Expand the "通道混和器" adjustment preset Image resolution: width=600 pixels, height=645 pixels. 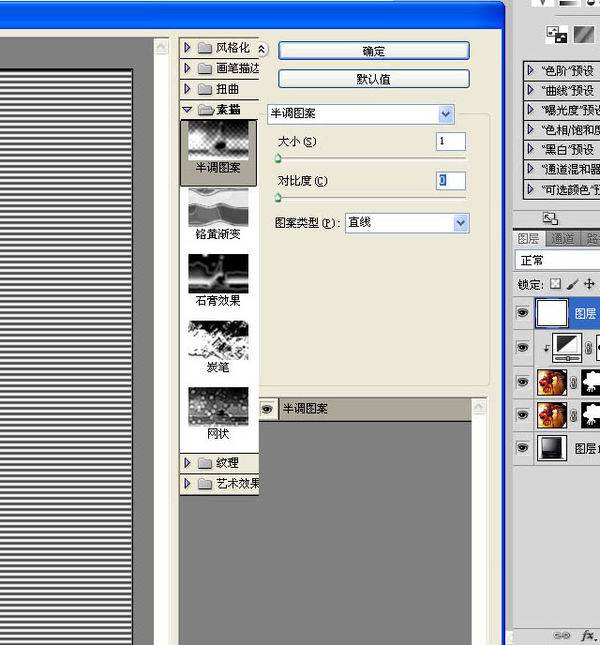coord(531,169)
